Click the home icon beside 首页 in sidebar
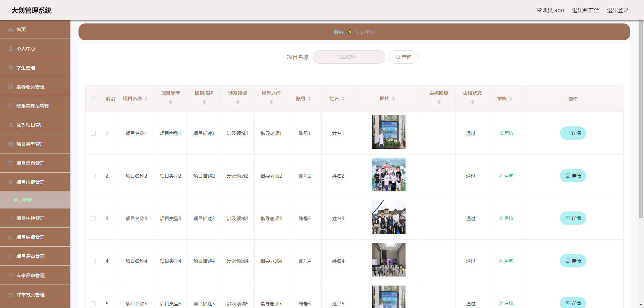The height and width of the screenshot is (308, 644). pos(11,30)
